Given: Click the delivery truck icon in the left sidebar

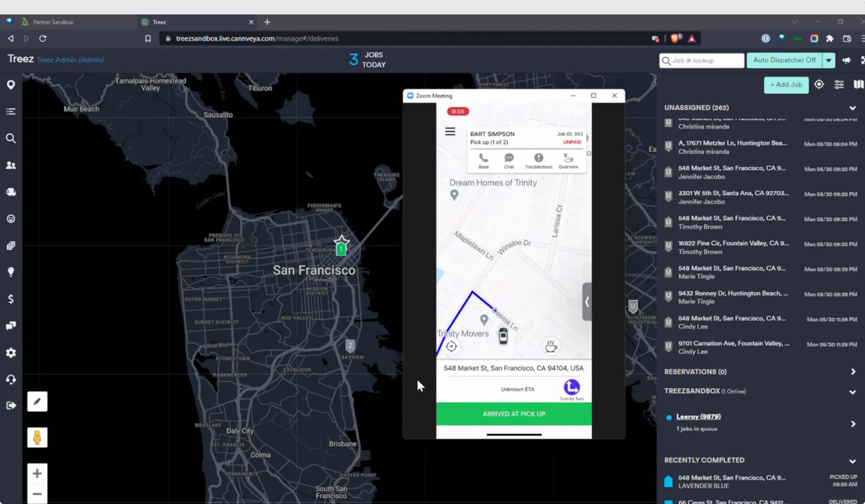Looking at the screenshot, I should click(x=11, y=192).
